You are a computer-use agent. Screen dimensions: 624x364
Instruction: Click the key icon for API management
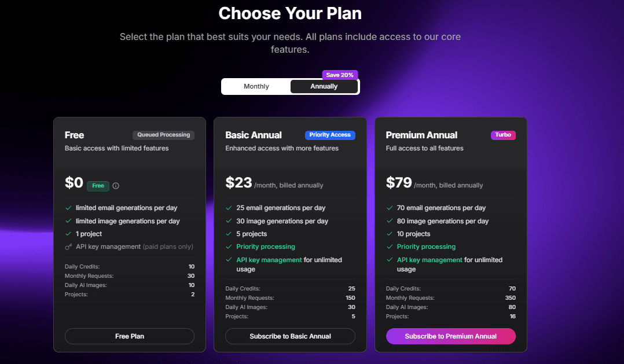pyautogui.click(x=68, y=247)
